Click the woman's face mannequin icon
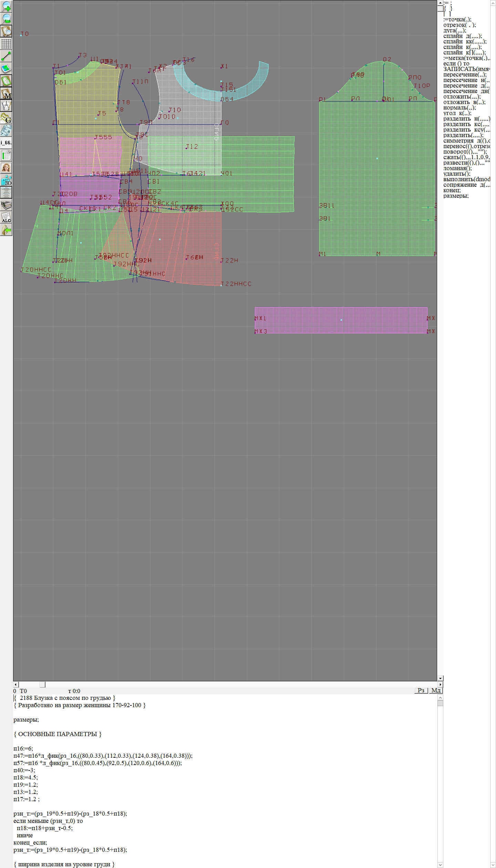Screen dimensions: 496x868 (6, 168)
